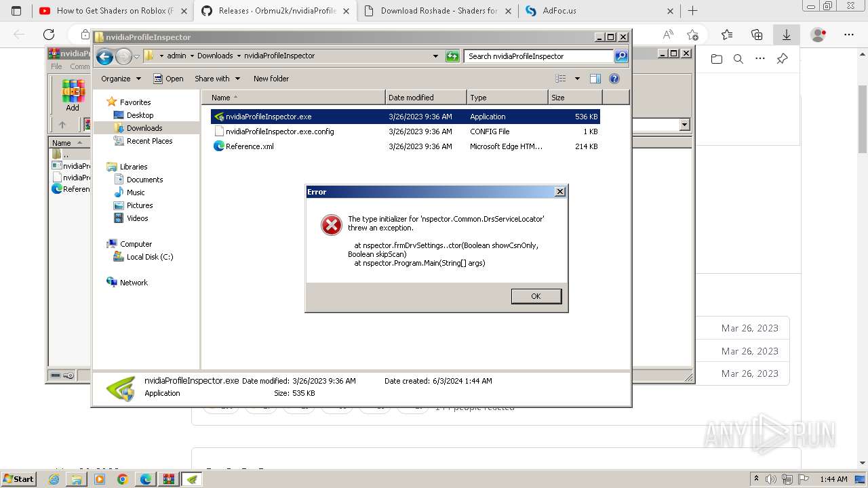Open the Favorites list icon in Edge
This screenshot has height=488, width=868.
point(727,35)
